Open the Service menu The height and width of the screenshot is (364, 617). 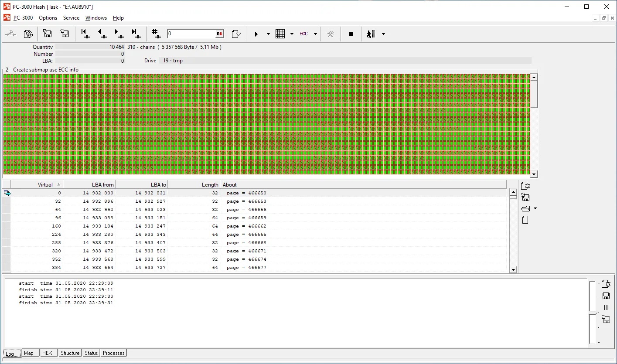[71, 18]
